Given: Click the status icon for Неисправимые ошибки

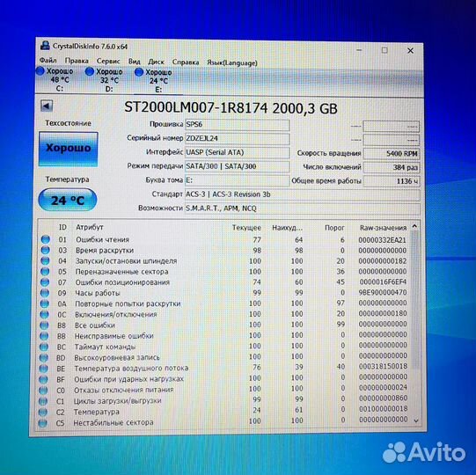Looking at the screenshot, I should [x=44, y=336].
